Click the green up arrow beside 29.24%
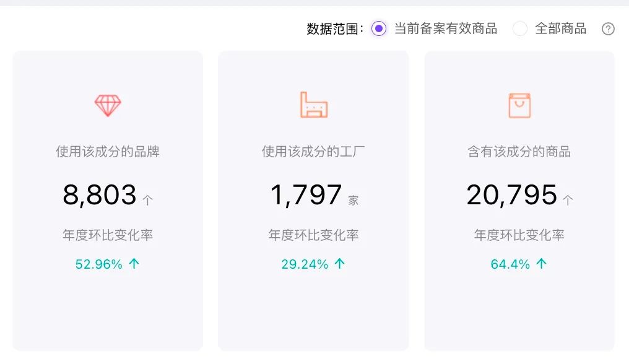Image resolution: width=629 pixels, height=364 pixels. (340, 264)
